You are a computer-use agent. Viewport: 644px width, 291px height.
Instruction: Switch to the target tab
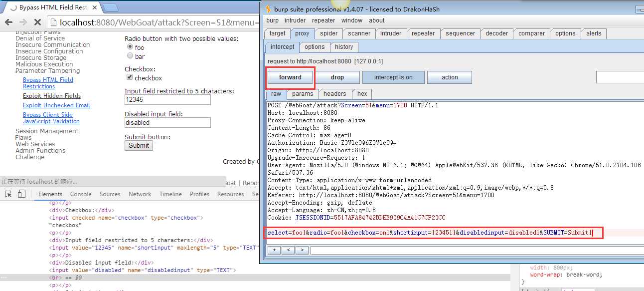(x=278, y=33)
